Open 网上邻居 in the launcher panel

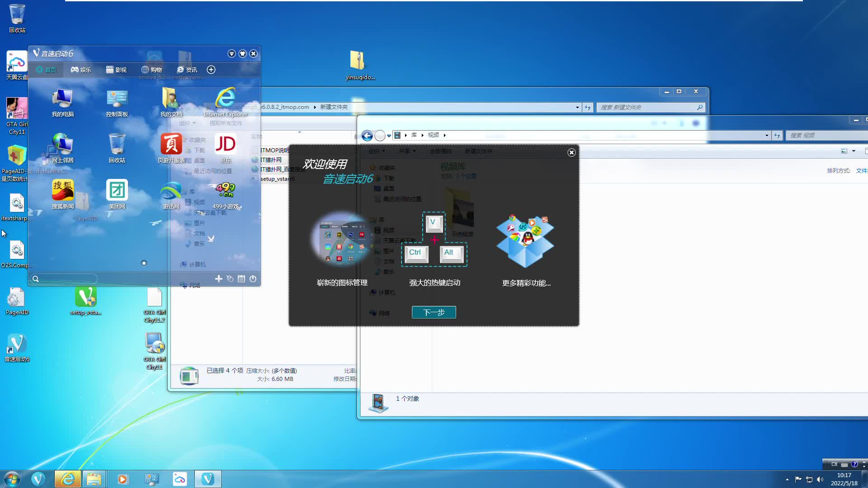coord(62,149)
